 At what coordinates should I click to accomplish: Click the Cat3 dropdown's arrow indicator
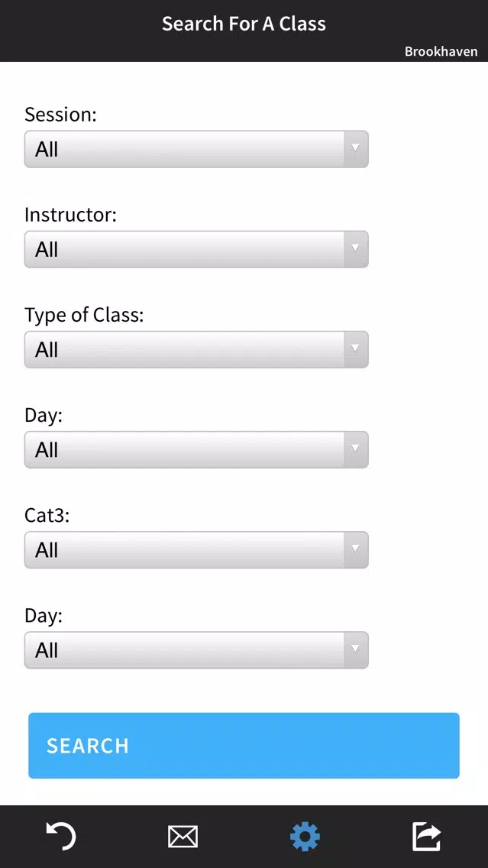click(x=356, y=549)
